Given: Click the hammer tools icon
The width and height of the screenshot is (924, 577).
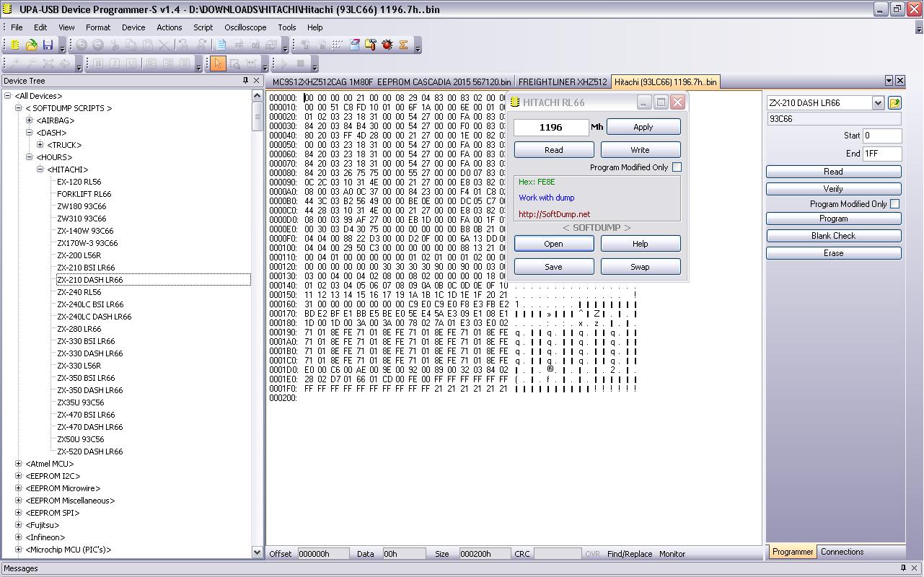Looking at the screenshot, I should pyautogui.click(x=371, y=45).
